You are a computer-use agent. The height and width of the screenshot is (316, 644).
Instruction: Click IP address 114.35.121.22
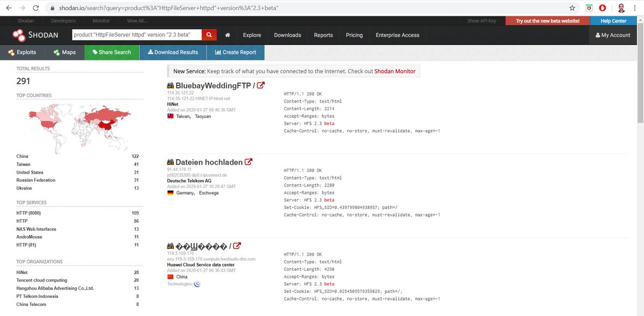coord(180,93)
